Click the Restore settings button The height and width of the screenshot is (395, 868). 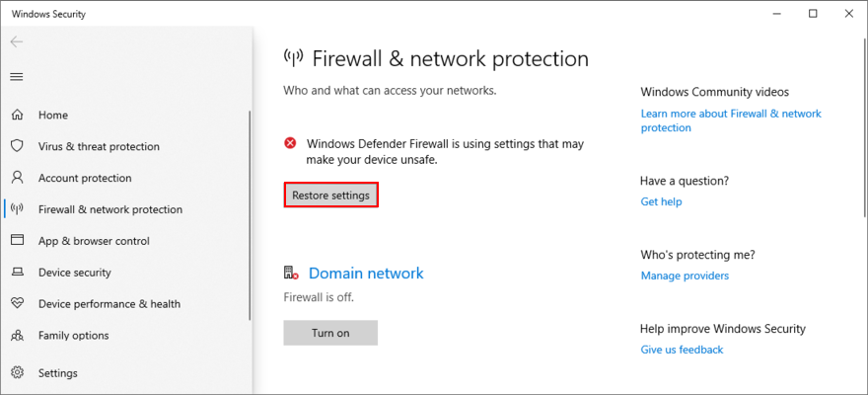coord(330,195)
